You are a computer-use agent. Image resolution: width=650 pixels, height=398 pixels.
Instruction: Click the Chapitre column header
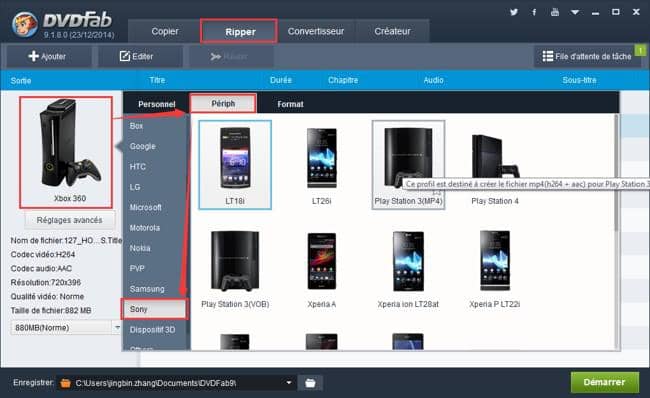point(343,80)
